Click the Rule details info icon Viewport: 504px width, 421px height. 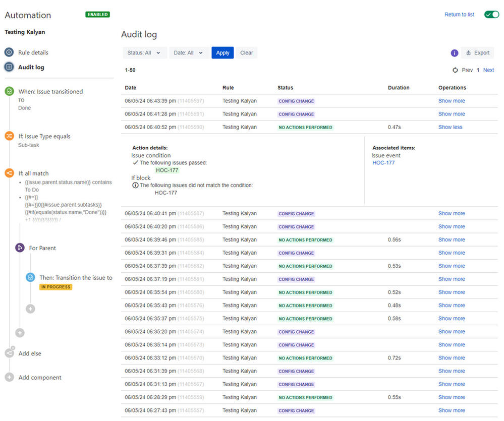(x=9, y=52)
